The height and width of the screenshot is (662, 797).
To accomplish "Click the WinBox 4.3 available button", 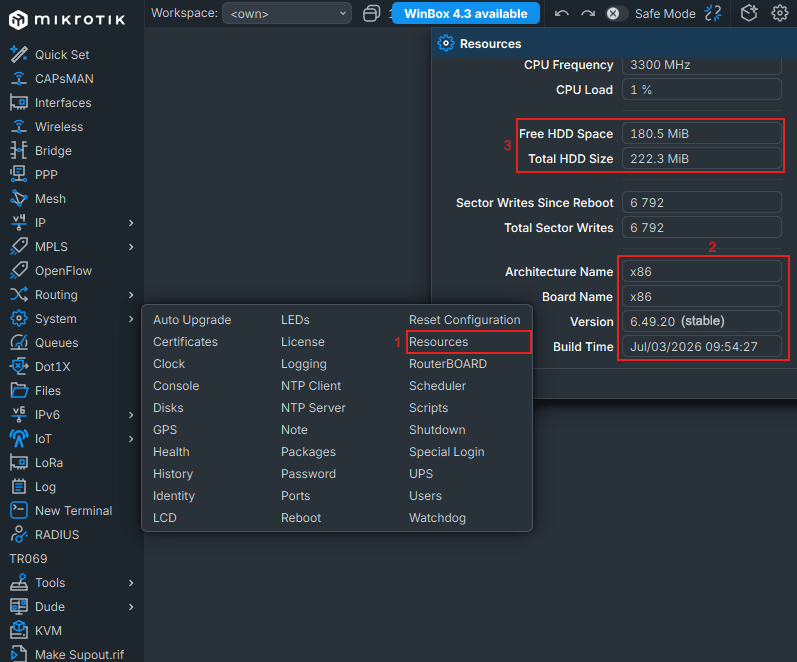I will pyautogui.click(x=466, y=13).
